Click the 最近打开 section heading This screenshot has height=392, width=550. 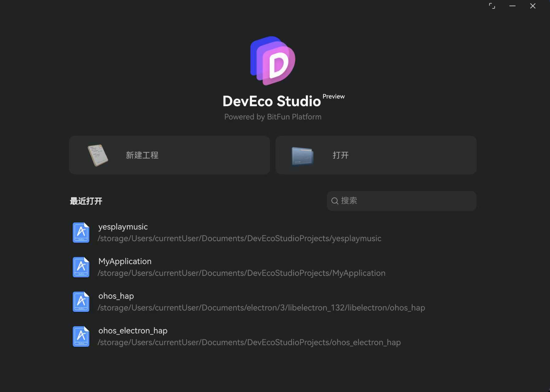[86, 201]
